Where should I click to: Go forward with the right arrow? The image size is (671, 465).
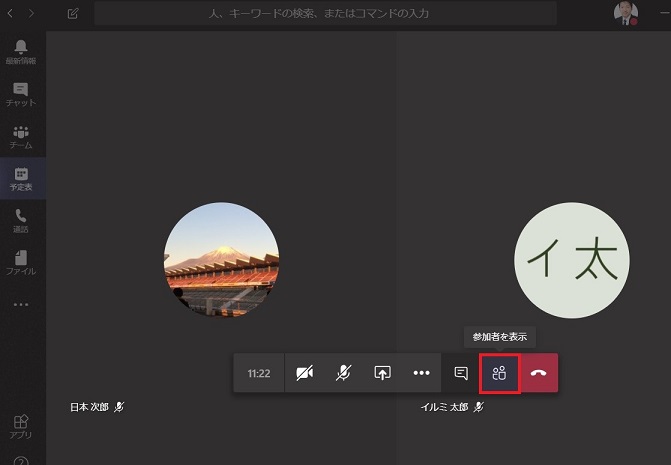[31, 14]
